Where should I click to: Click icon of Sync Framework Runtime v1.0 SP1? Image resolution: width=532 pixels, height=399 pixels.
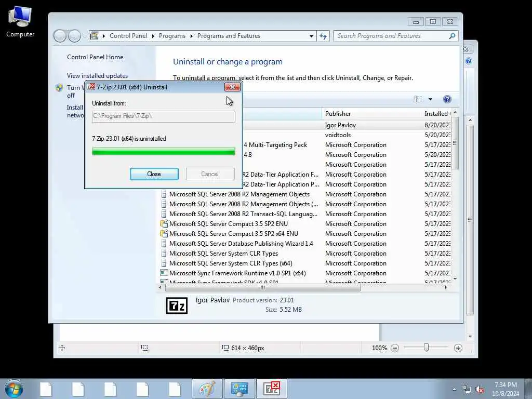click(x=164, y=273)
